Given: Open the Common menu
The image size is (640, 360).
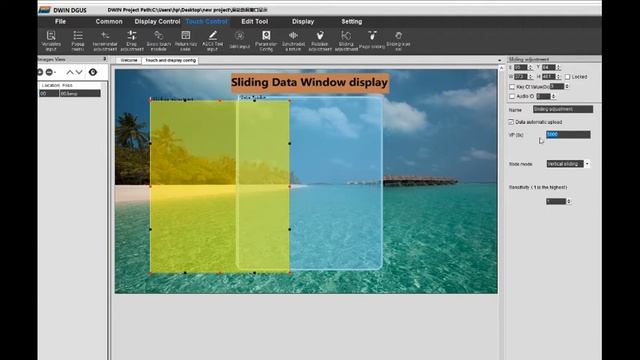Looking at the screenshot, I should [109, 22].
